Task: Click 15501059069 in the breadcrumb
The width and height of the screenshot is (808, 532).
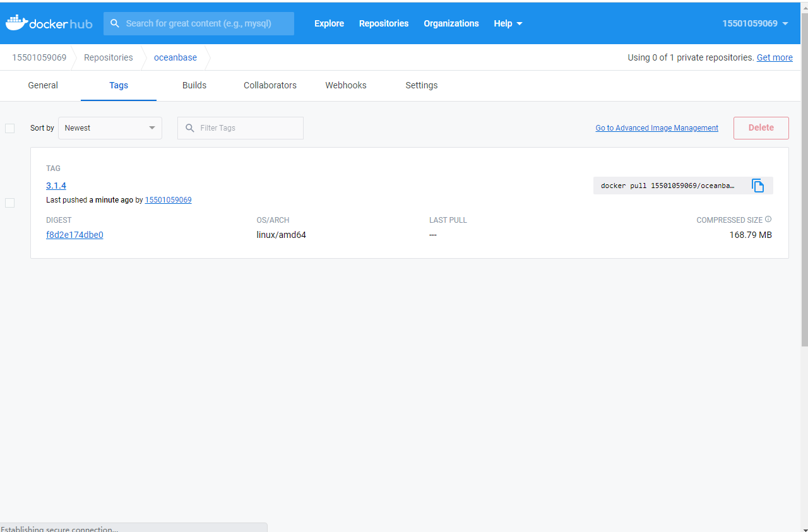Action: coord(39,57)
